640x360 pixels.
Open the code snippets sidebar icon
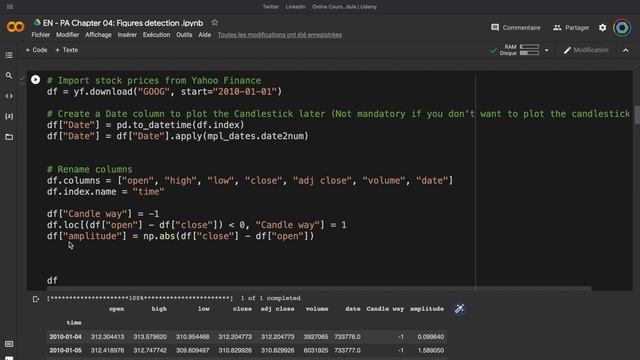coord(9,96)
